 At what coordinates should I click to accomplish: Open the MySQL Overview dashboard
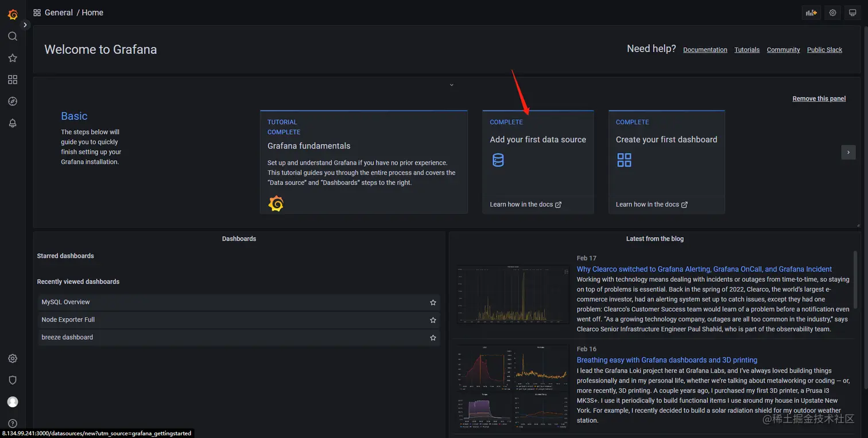point(239,303)
